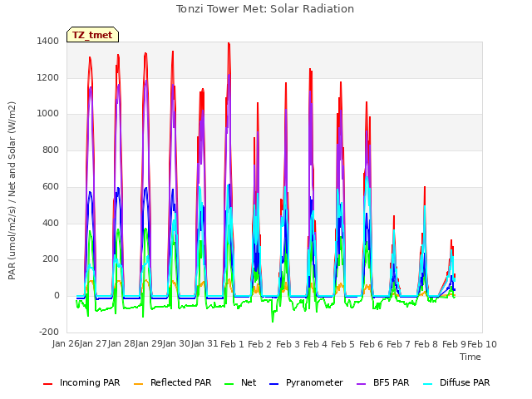Click the x-axis date label 'Jan 30'
Screen dimensions: 532x399
coord(176,344)
